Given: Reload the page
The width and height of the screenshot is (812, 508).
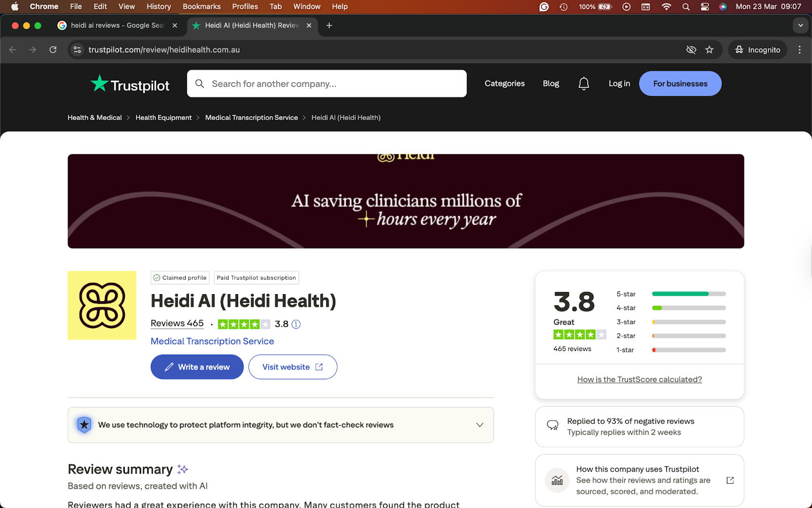Looking at the screenshot, I should pyautogui.click(x=53, y=50).
